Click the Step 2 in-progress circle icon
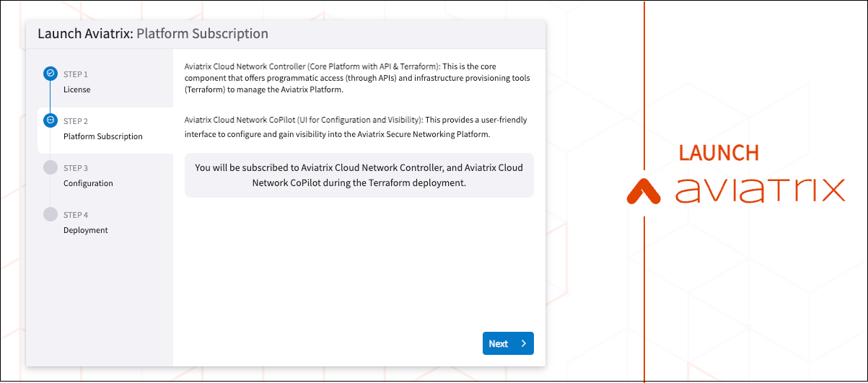 (x=50, y=120)
